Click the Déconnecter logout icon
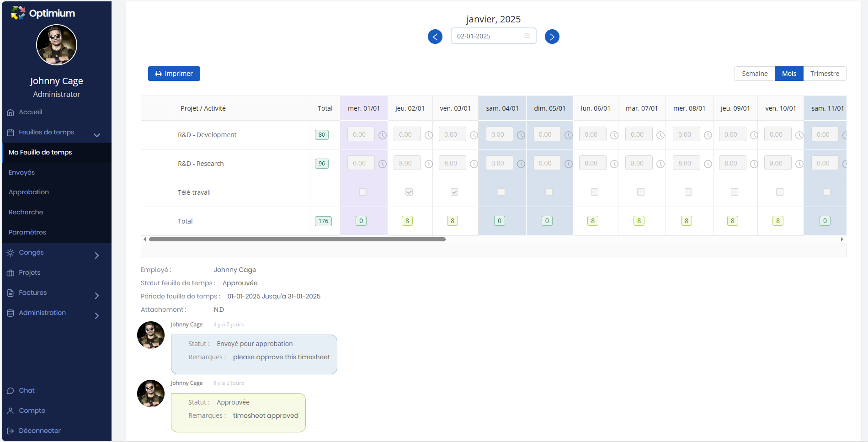868x442 pixels. tap(11, 431)
